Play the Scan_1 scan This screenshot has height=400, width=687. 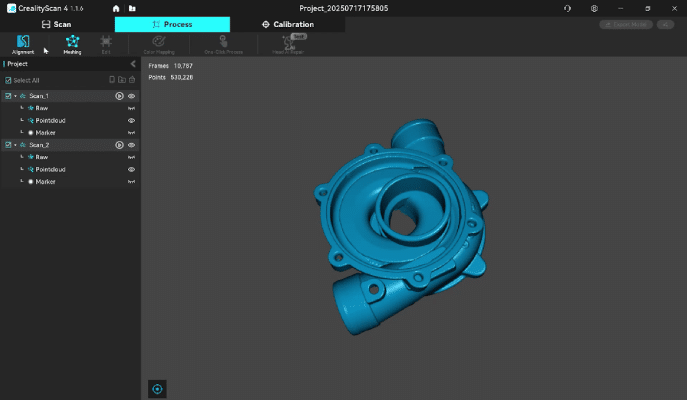pos(119,96)
